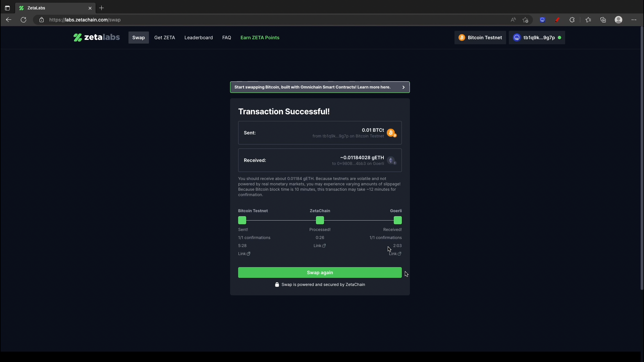Screen dimensions: 644x362
Task: Open the Goerli transaction Link
Action: pos(395,254)
